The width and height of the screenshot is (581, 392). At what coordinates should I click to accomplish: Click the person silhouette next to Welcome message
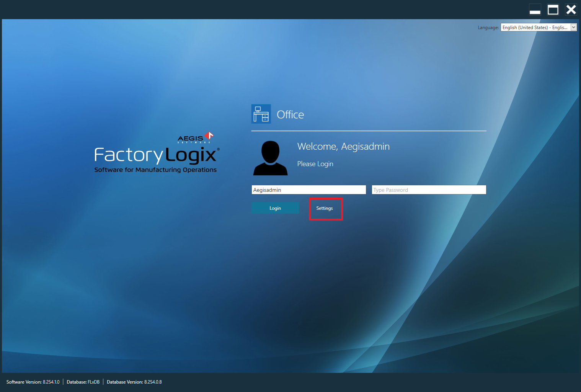point(270,157)
